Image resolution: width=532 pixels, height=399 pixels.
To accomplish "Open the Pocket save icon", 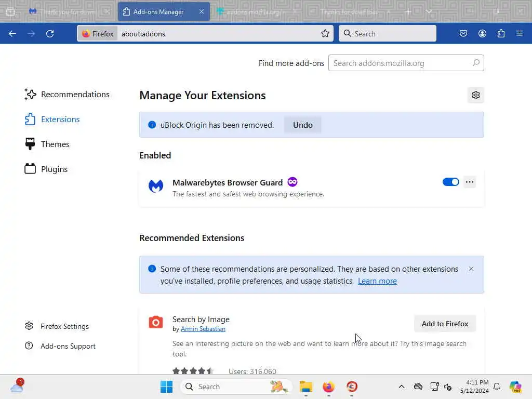I will (x=463, y=33).
